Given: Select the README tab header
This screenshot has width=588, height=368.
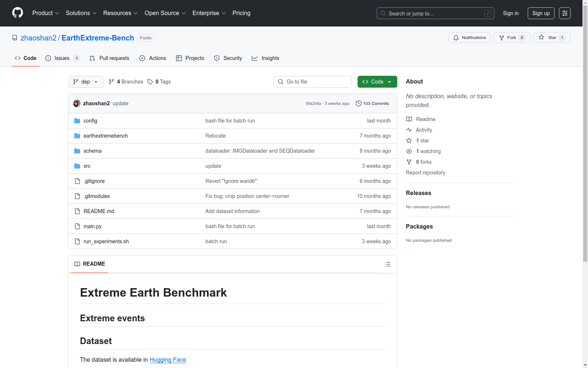Looking at the screenshot, I should (90, 264).
